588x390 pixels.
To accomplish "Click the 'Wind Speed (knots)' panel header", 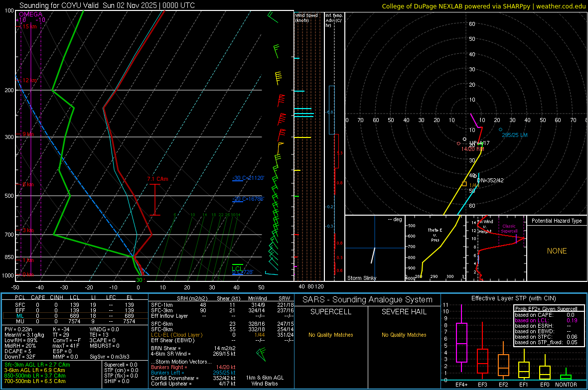I will tap(306, 17).
